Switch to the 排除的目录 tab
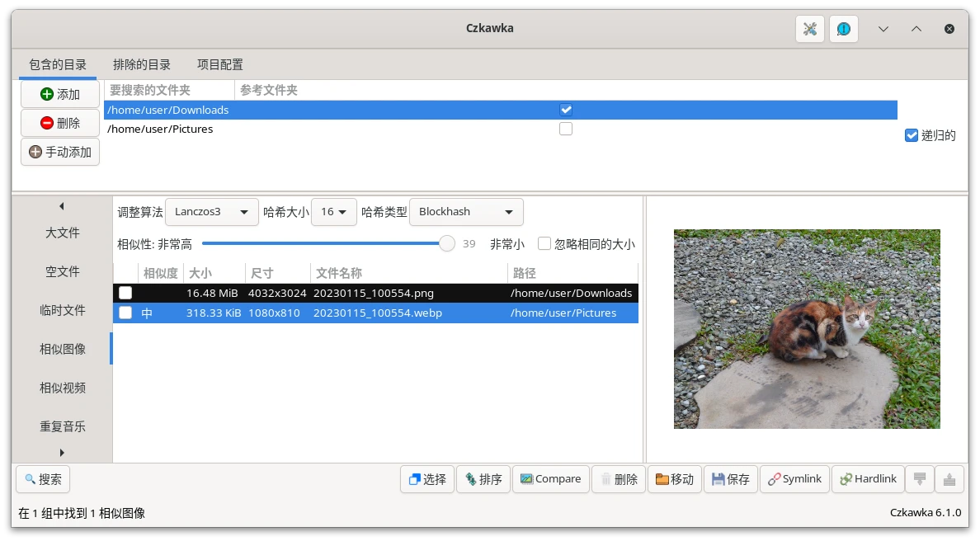 point(142,64)
